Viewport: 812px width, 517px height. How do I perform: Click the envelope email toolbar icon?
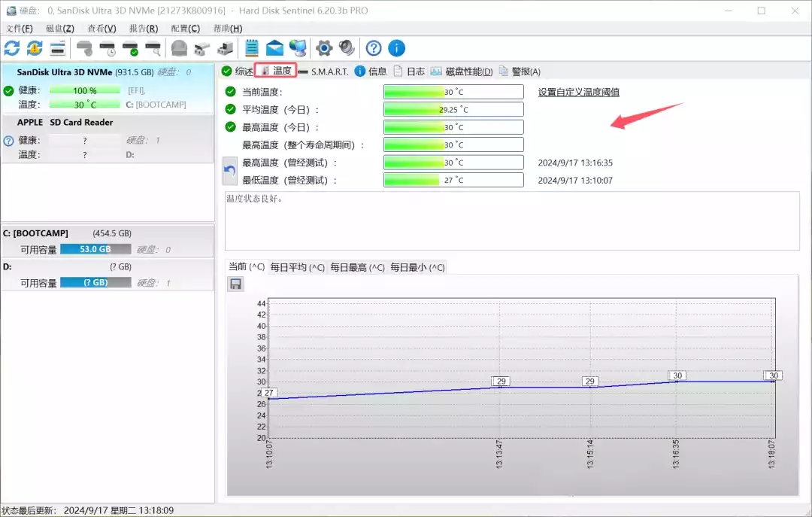tap(274, 48)
